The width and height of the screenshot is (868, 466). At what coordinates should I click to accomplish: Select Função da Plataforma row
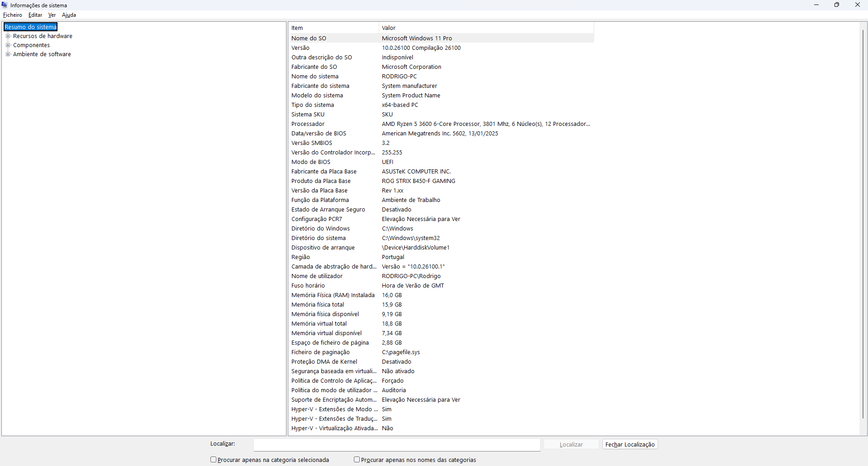click(441, 200)
